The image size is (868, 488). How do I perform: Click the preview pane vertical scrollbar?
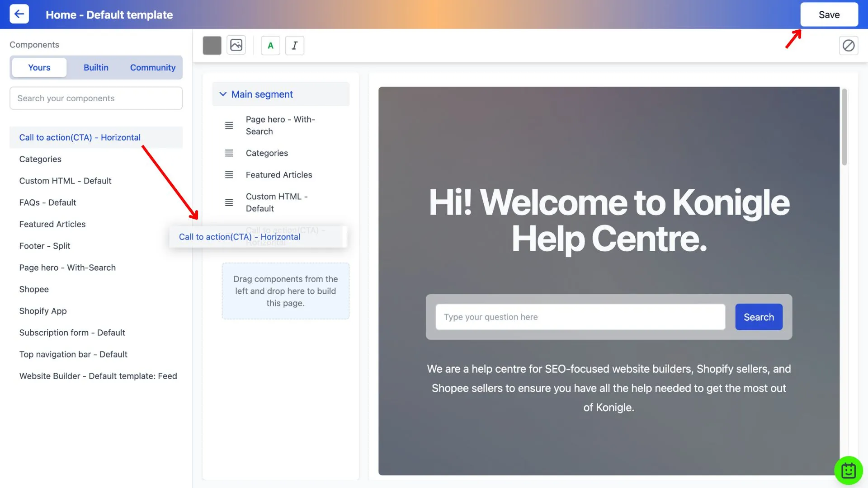pyautogui.click(x=844, y=127)
